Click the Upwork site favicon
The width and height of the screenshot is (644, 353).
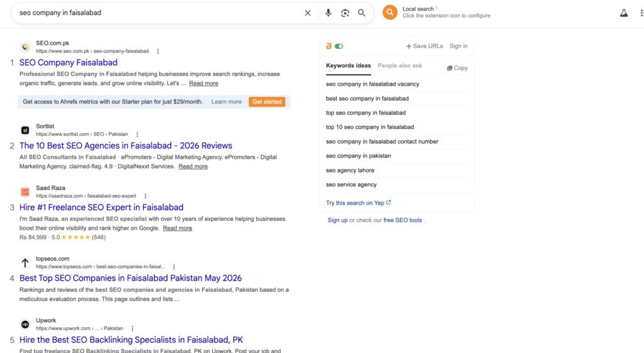point(25,324)
